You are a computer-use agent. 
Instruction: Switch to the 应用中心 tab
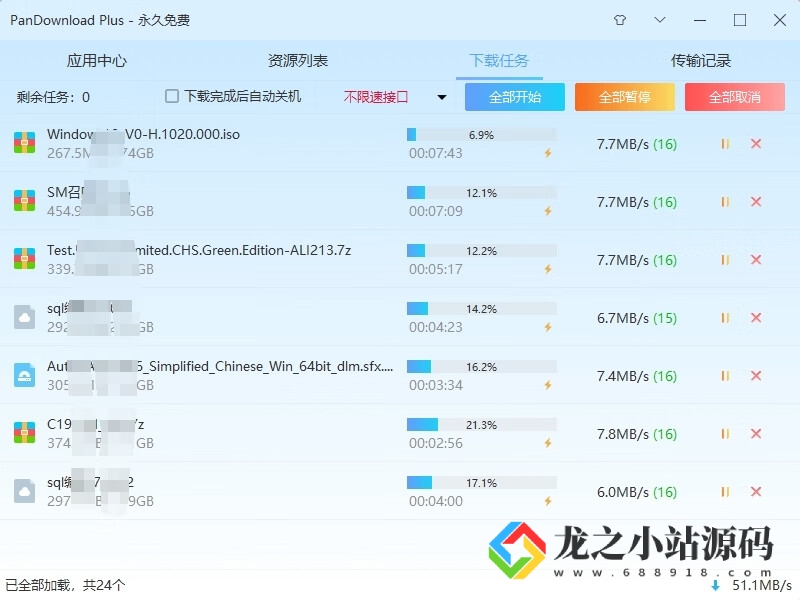(96, 61)
